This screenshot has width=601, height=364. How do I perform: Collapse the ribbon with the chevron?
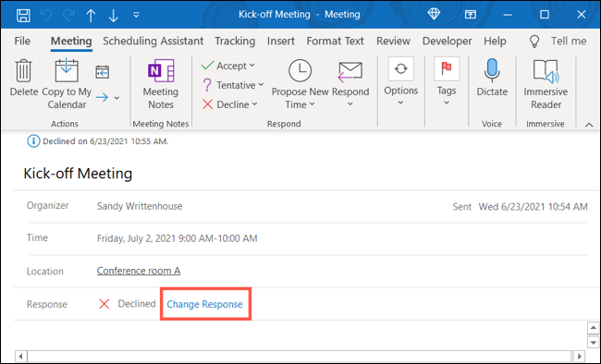[589, 125]
